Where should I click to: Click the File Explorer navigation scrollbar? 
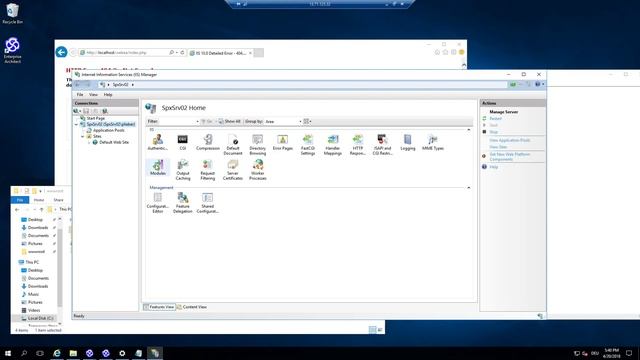click(x=60, y=267)
